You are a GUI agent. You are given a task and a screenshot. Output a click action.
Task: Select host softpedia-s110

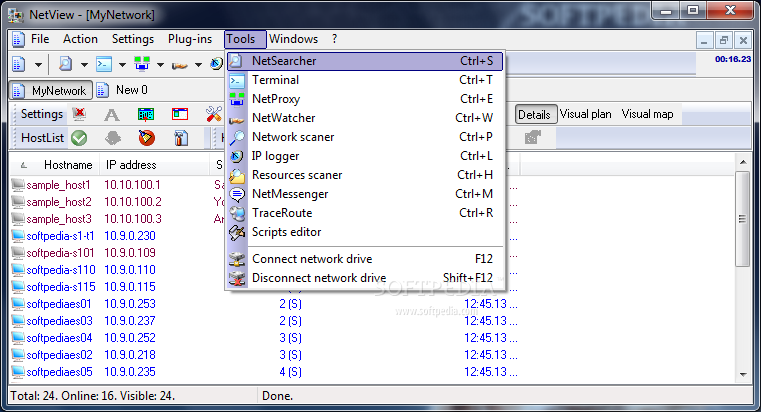pos(61,270)
